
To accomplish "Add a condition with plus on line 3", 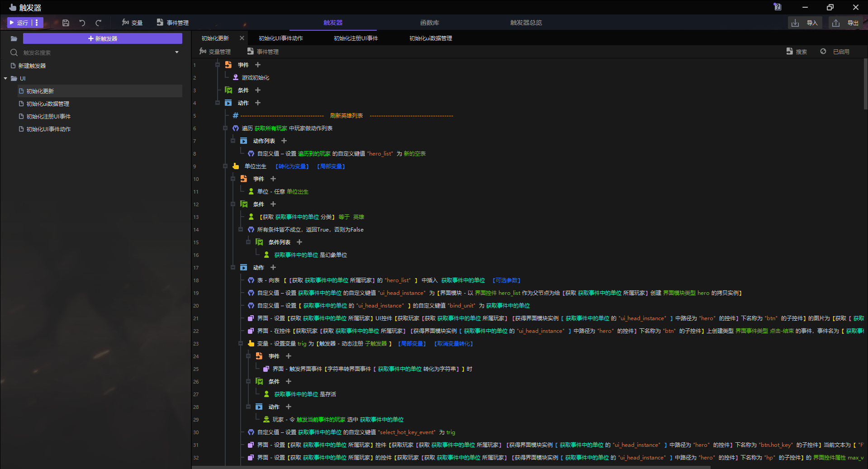I will pos(258,90).
